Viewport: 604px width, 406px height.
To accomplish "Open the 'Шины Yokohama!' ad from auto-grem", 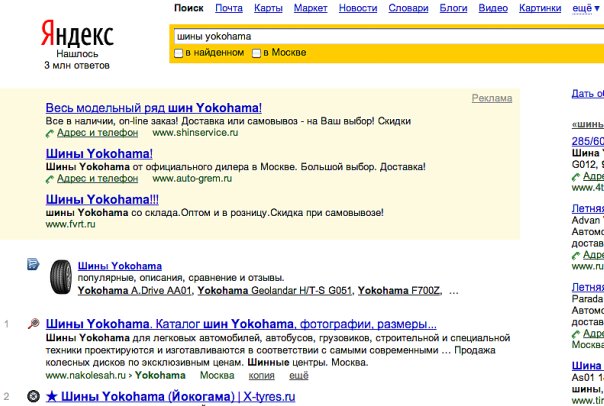I will pyautogui.click(x=99, y=154).
